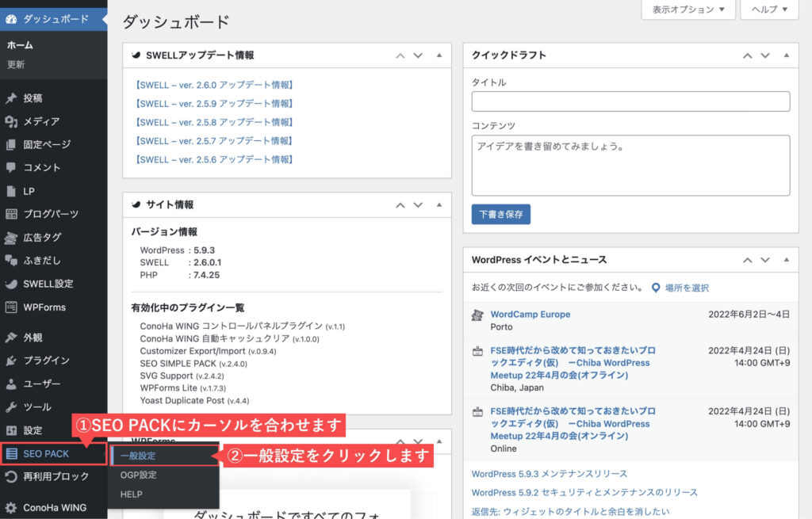Image resolution: width=812 pixels, height=519 pixels.
Task: Move クイックドラフト panel down
Action: [x=765, y=55]
